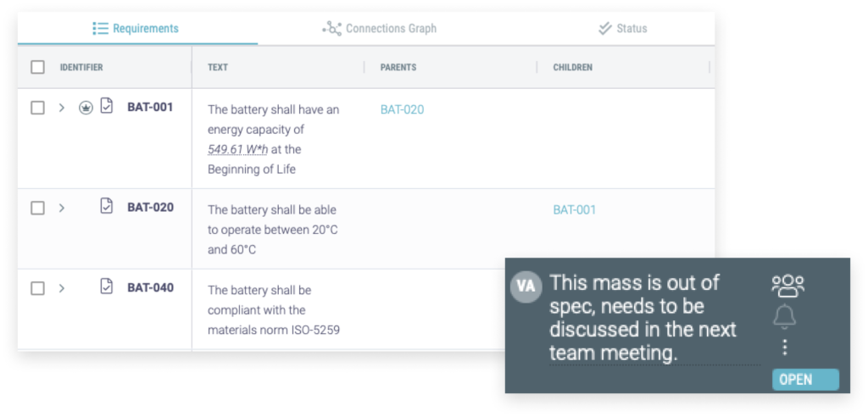Screen dimensions: 868x417
Task: Expand the BAT-040 row chevron
Action: tap(62, 288)
